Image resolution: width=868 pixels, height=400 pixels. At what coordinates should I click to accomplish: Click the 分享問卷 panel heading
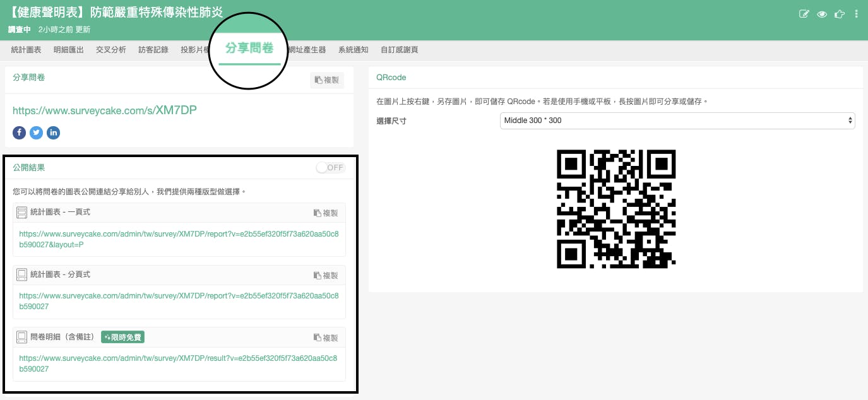(x=29, y=77)
